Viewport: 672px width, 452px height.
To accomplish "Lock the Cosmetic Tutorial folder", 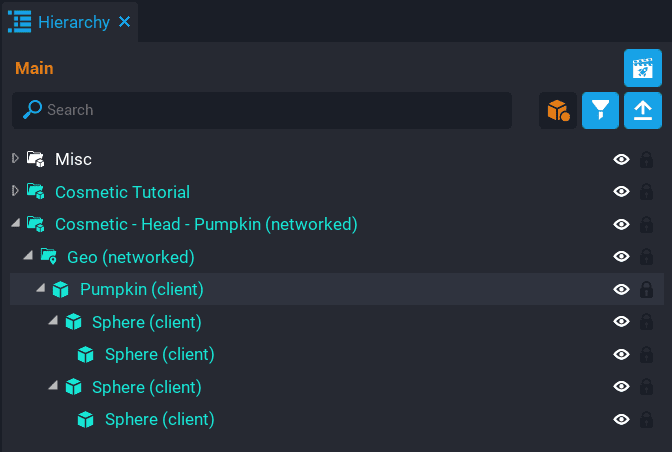I will (646, 192).
